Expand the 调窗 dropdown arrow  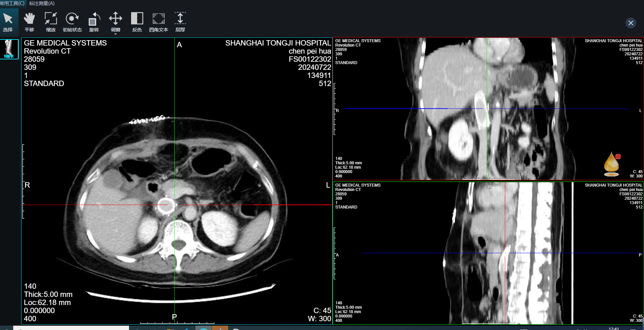(116, 34)
